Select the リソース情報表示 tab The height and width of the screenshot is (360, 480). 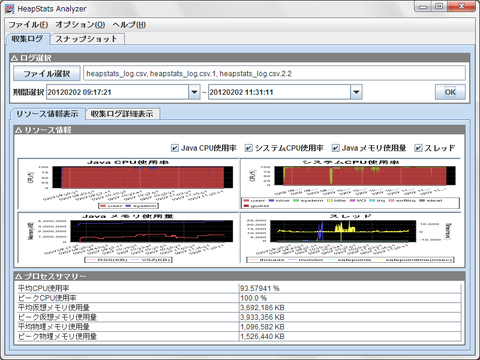pyautogui.click(x=47, y=114)
